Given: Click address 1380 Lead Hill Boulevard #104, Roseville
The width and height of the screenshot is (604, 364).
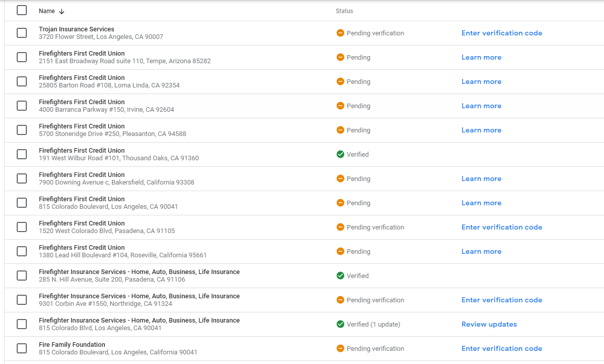Looking at the screenshot, I should (122, 255).
